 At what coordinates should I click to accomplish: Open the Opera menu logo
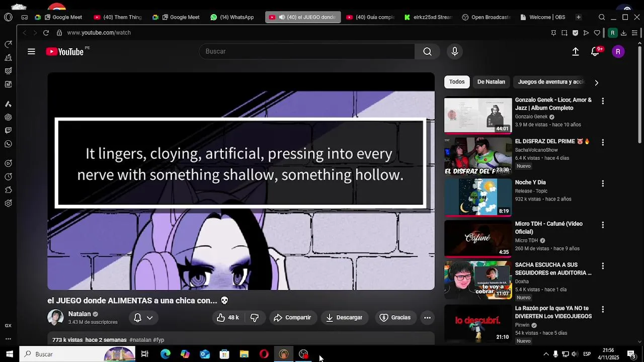8,17
